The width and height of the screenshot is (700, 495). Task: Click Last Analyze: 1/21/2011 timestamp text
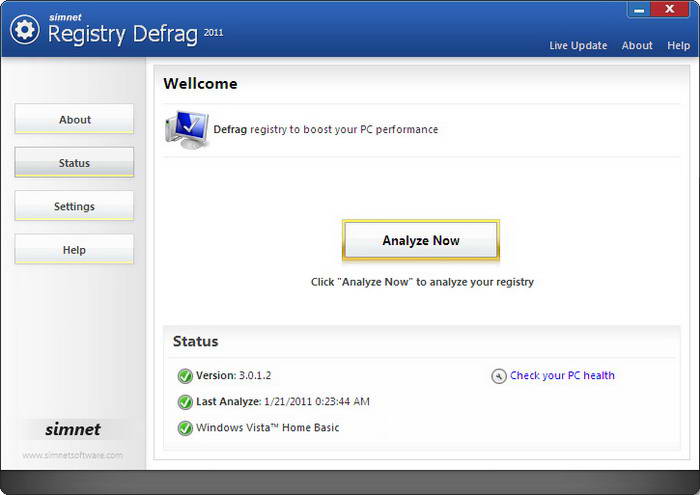tap(283, 401)
